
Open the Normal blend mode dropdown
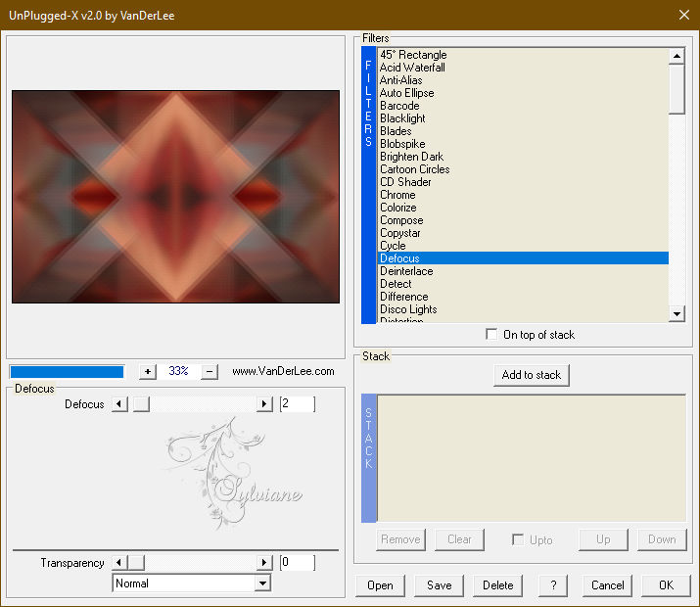(263, 584)
